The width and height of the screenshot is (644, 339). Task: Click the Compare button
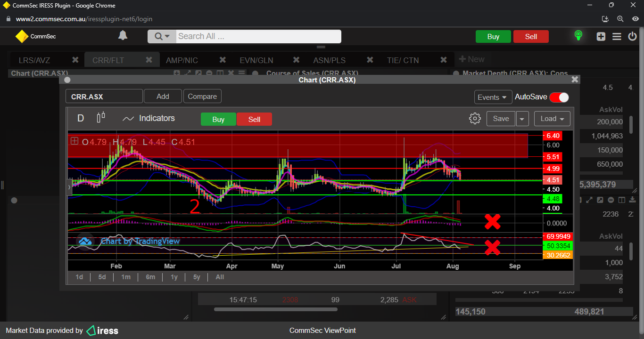point(202,96)
